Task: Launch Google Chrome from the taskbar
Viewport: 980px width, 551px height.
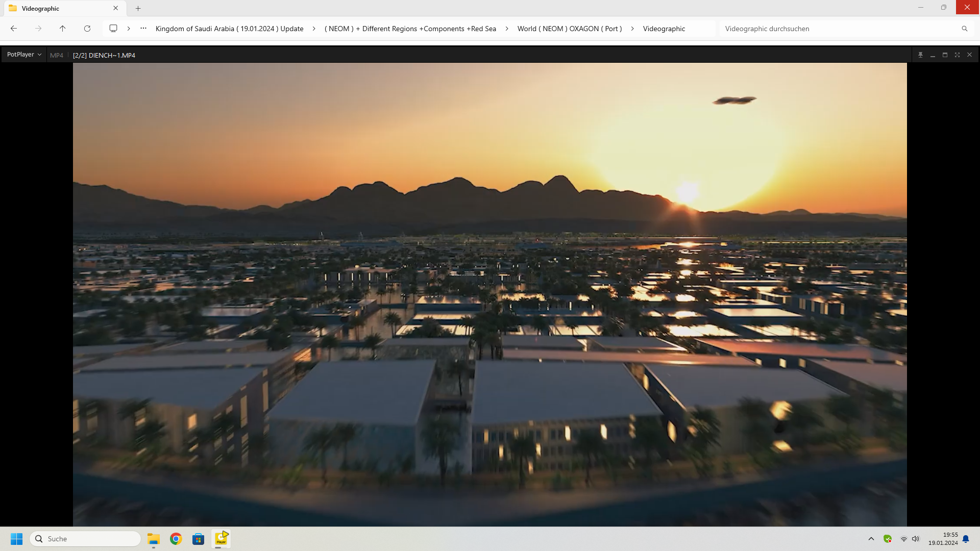Action: pos(176,539)
